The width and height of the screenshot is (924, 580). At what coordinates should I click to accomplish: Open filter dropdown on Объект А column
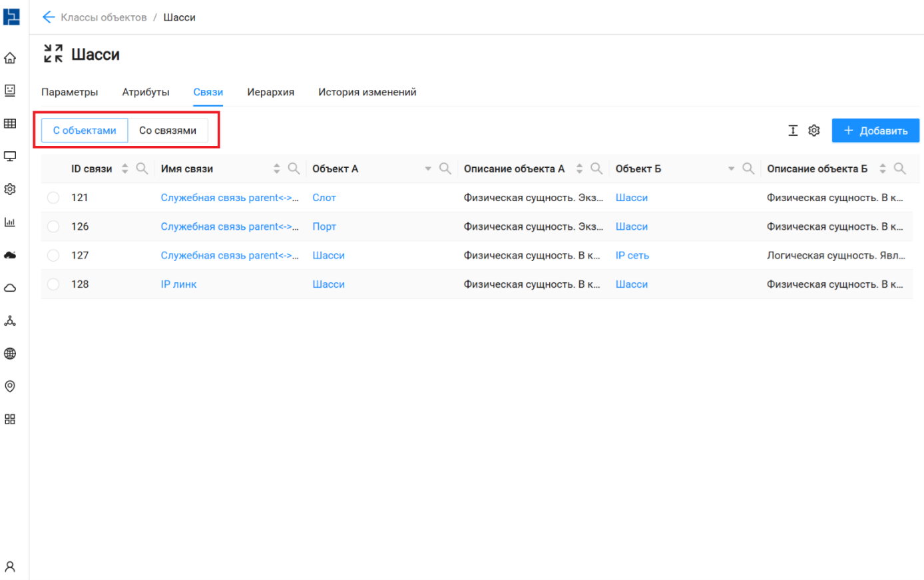point(428,169)
